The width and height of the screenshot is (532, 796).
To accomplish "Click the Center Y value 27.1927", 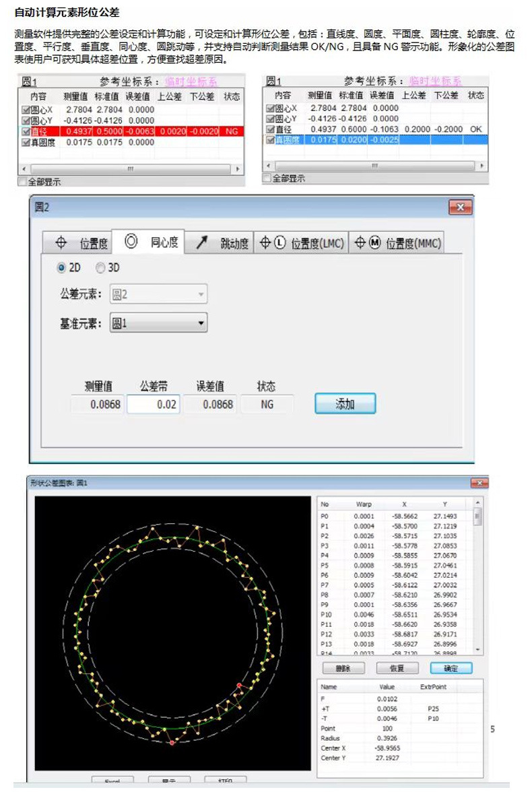I will [387, 758].
